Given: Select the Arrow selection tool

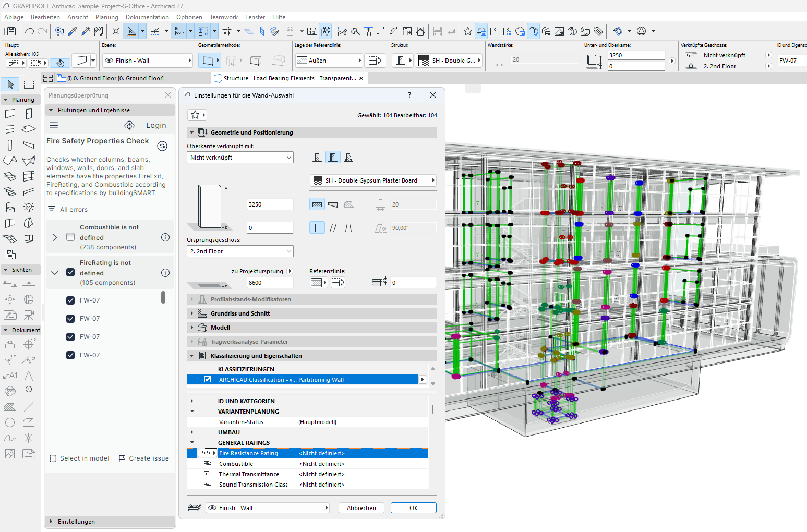Looking at the screenshot, I should pyautogui.click(x=10, y=84).
